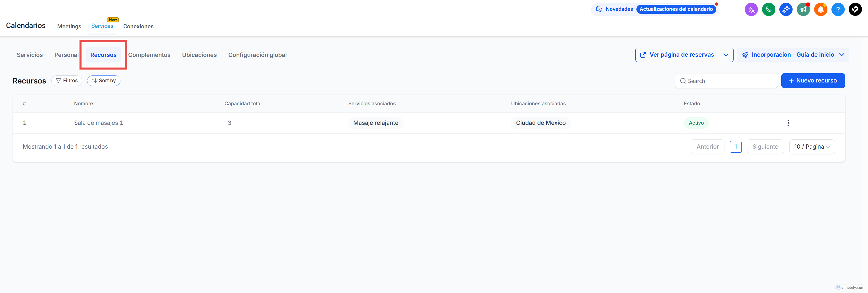The image size is (868, 293).
Task: Click the Nuevo recurso button
Action: pyautogui.click(x=813, y=81)
